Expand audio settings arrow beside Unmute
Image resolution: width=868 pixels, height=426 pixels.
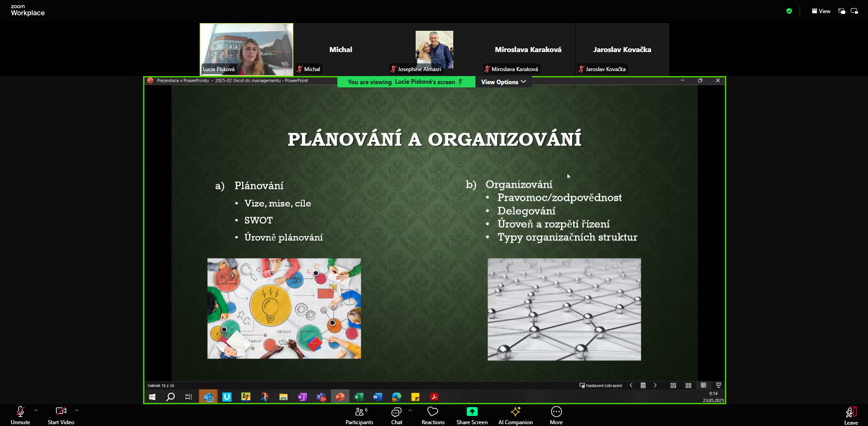point(36,411)
